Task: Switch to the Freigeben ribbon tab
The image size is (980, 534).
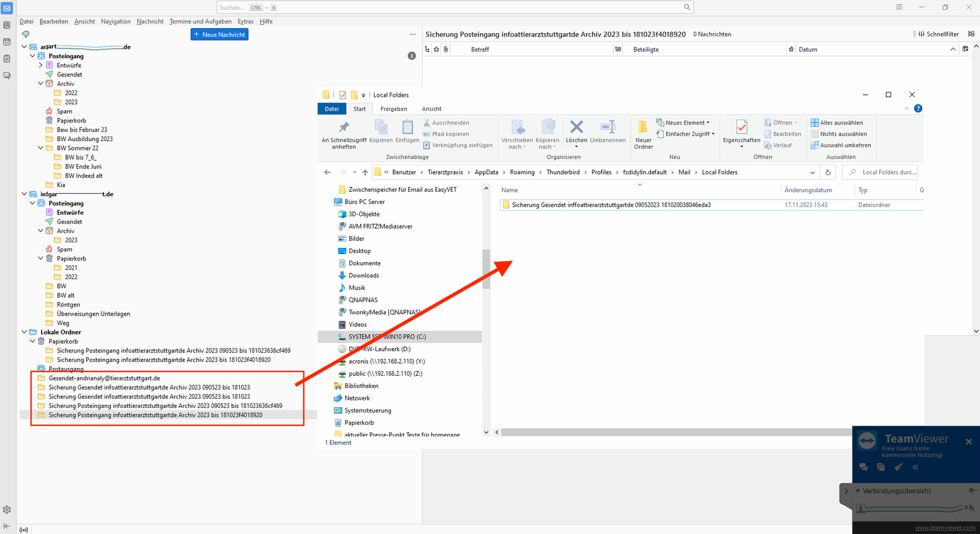Action: click(x=394, y=109)
